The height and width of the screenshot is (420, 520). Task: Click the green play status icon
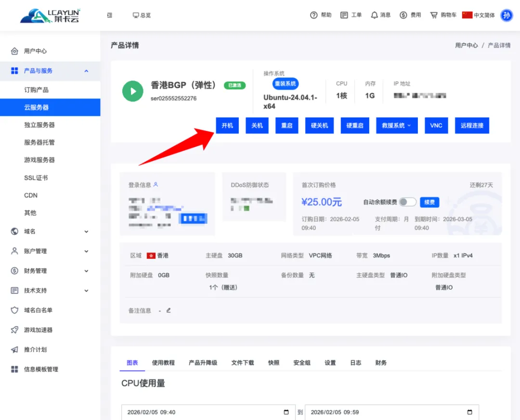(x=132, y=91)
